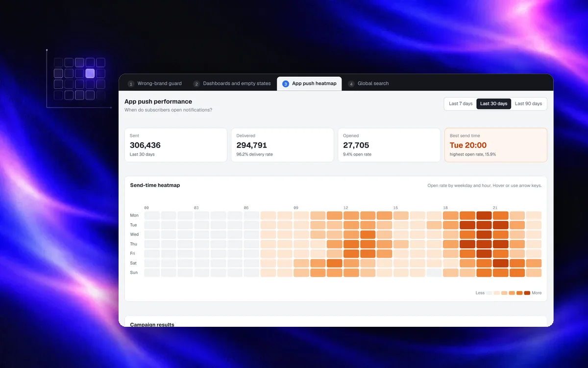The height and width of the screenshot is (368, 588).
Task: Click the Send-time heatmap title
Action: coord(155,185)
